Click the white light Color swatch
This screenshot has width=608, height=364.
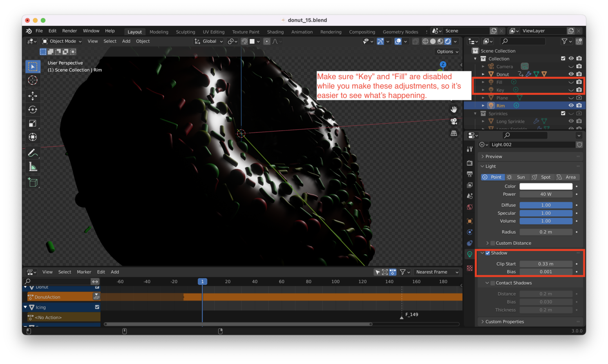(546, 187)
